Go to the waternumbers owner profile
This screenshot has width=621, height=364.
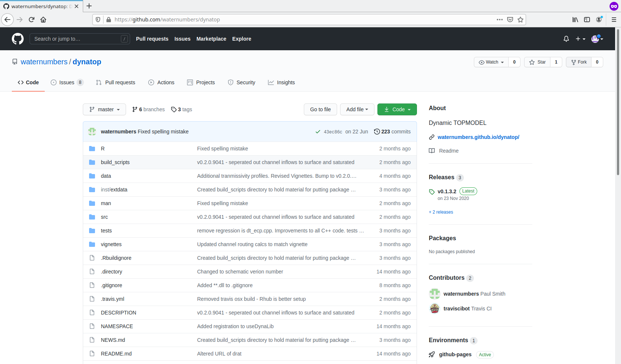click(44, 62)
